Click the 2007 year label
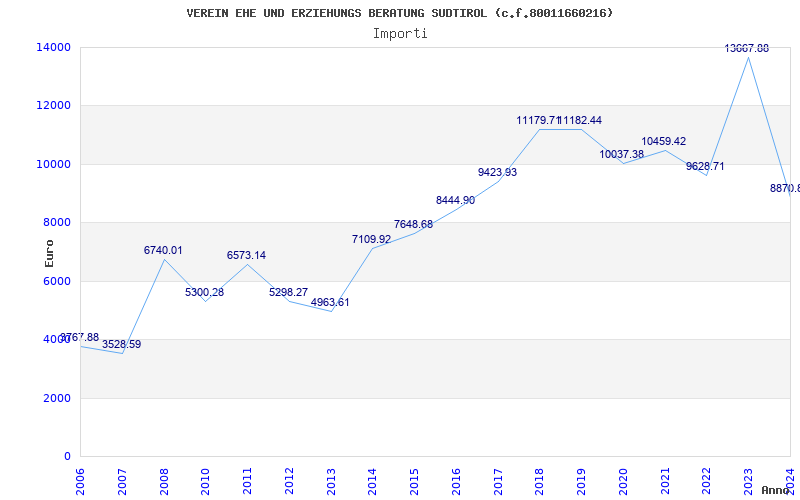800x500 pixels. tap(122, 481)
